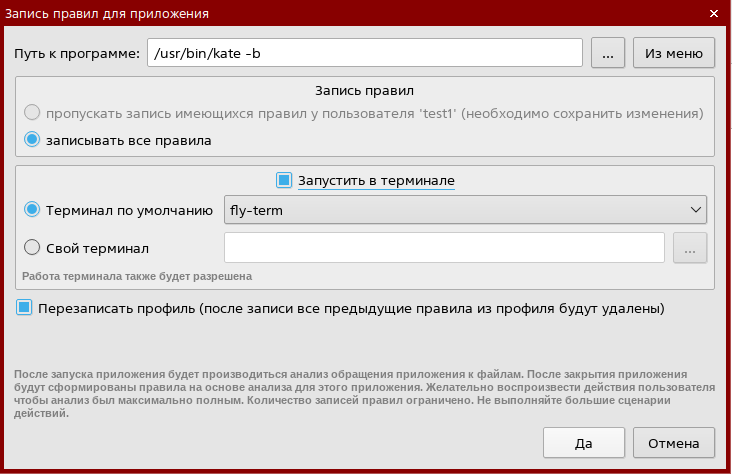Screen dimensions: 732x474
Task: Click the 'Из меню' button
Action: point(674,53)
